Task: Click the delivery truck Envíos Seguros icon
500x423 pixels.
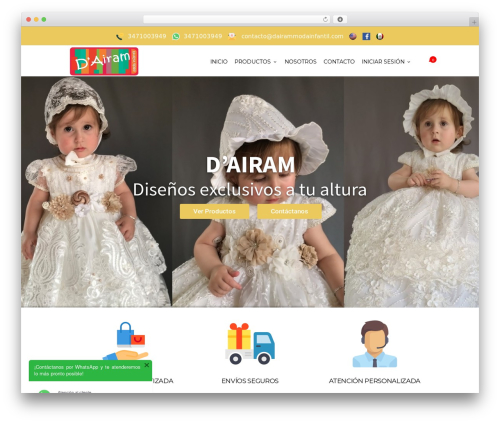Action: click(x=250, y=343)
